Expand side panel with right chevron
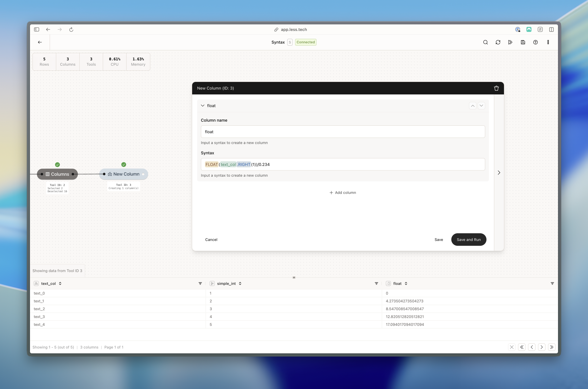 point(499,173)
